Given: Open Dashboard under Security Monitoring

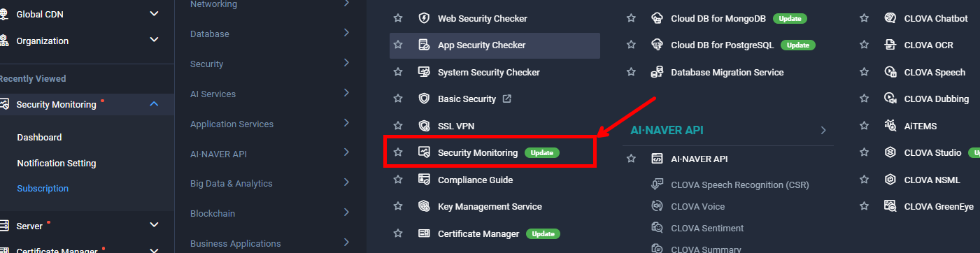Looking at the screenshot, I should [39, 138].
